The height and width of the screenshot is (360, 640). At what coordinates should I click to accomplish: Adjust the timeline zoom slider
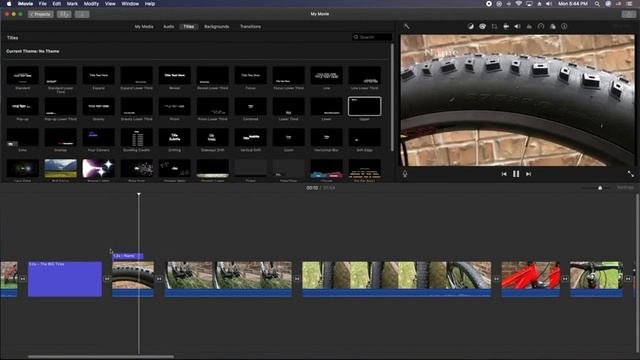pyautogui.click(x=600, y=188)
